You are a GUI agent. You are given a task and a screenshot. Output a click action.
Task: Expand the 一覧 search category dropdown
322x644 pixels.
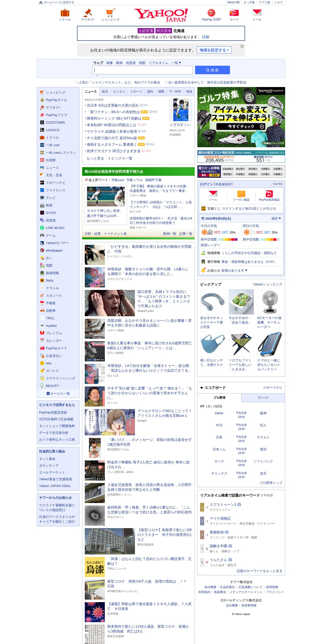coord(176,63)
